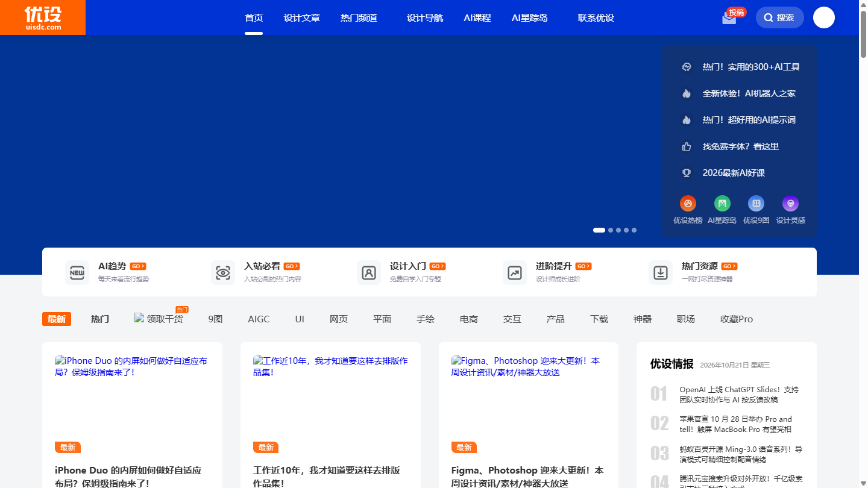The width and height of the screenshot is (868, 488).
Task: Click the white user avatar circle
Action: tap(824, 17)
